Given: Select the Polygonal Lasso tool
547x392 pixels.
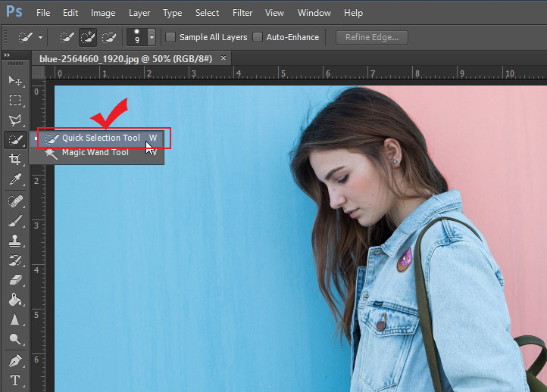Looking at the screenshot, I should (x=15, y=120).
